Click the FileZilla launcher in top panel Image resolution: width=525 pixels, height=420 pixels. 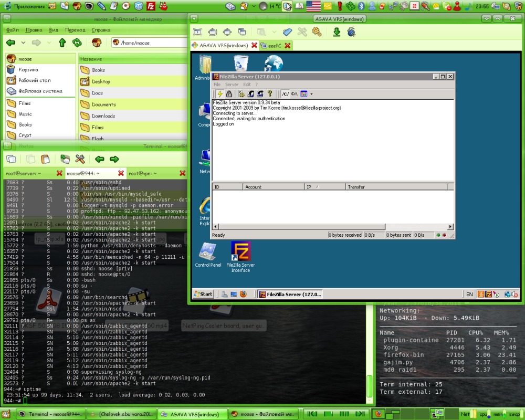tap(151, 6)
